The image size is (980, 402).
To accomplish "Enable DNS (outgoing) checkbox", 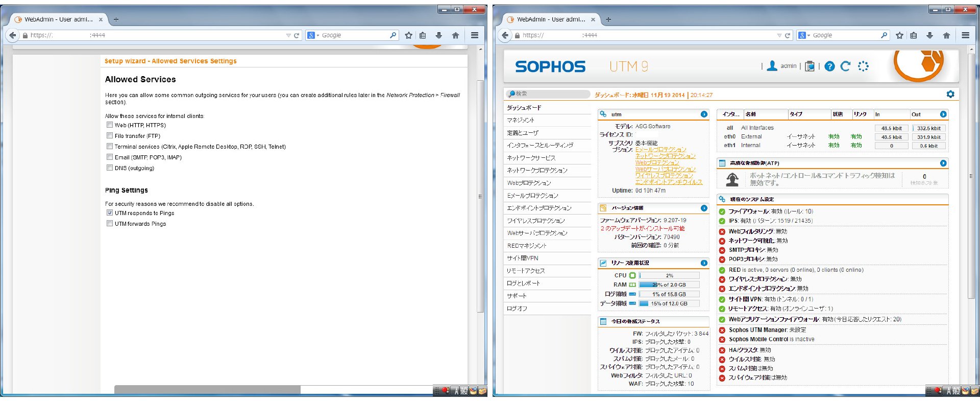I will tap(110, 168).
